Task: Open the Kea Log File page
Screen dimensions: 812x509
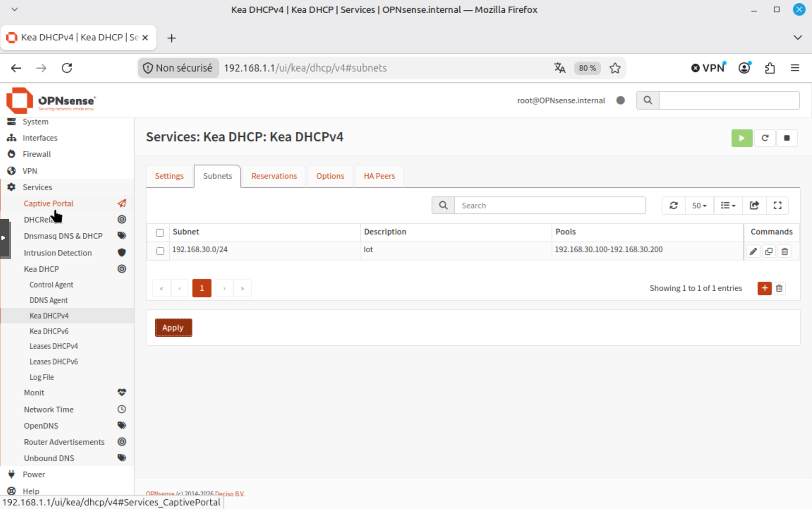Action: [42, 377]
